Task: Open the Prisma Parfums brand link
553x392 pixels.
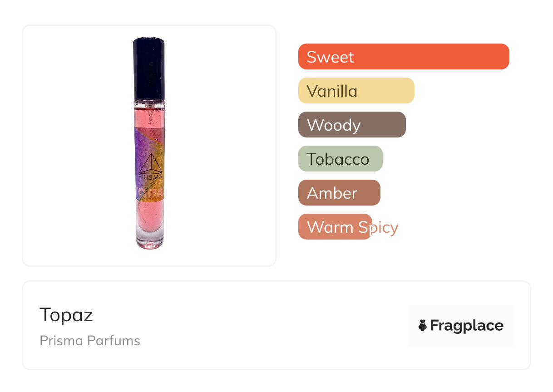Action: point(90,341)
